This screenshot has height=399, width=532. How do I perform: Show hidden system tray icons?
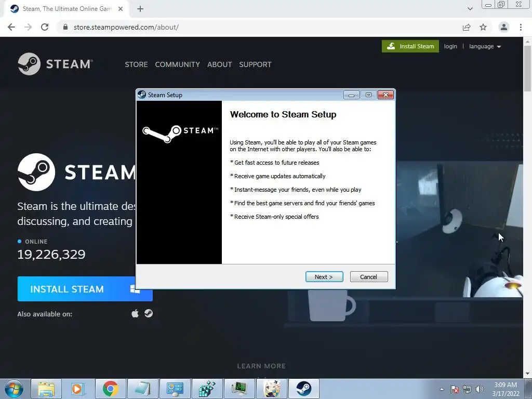[x=442, y=389]
